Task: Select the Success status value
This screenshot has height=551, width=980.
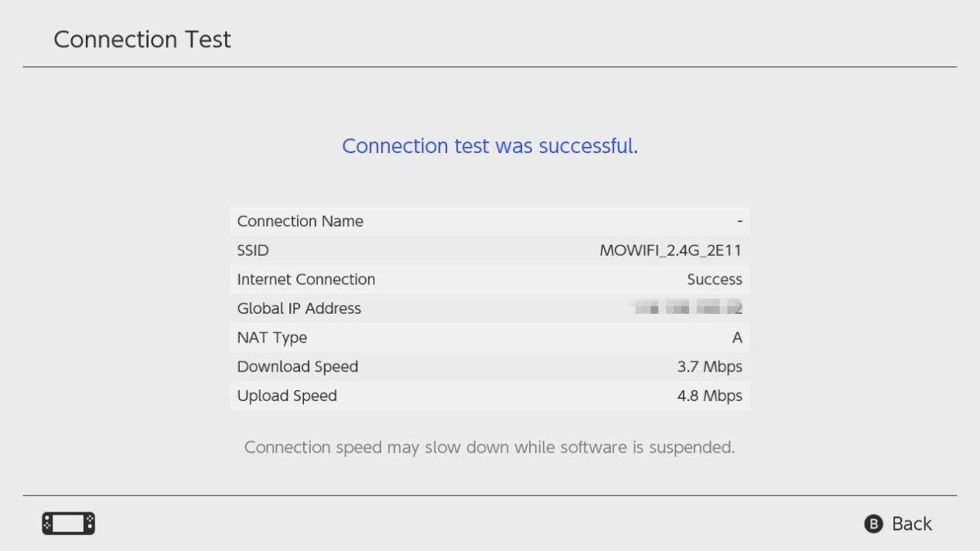Action: pyautogui.click(x=714, y=279)
